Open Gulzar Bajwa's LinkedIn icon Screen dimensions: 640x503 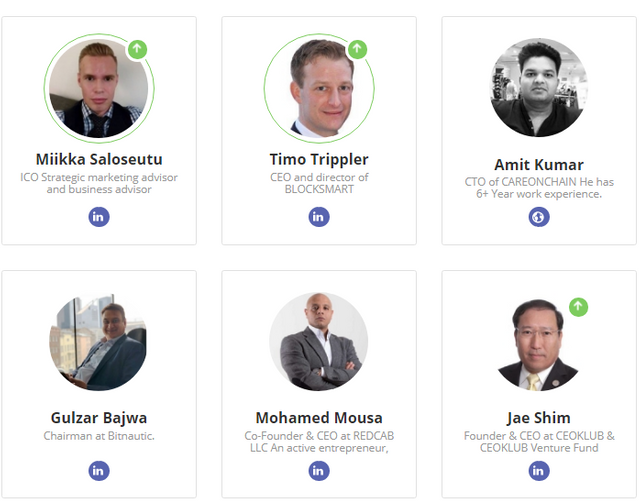[99, 470]
